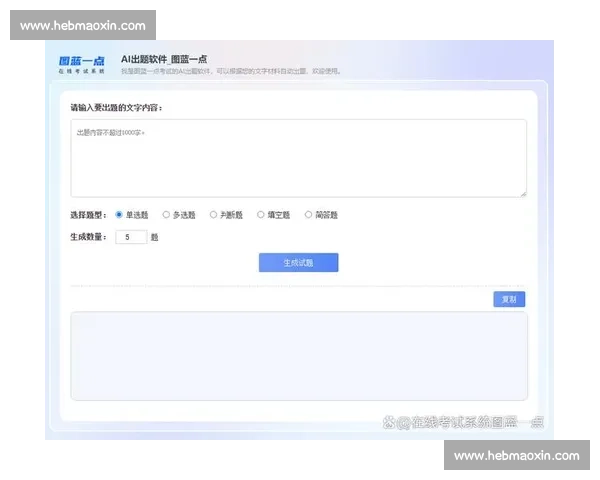Click the generated results output box
Screen dimensions: 600x480
(299, 356)
